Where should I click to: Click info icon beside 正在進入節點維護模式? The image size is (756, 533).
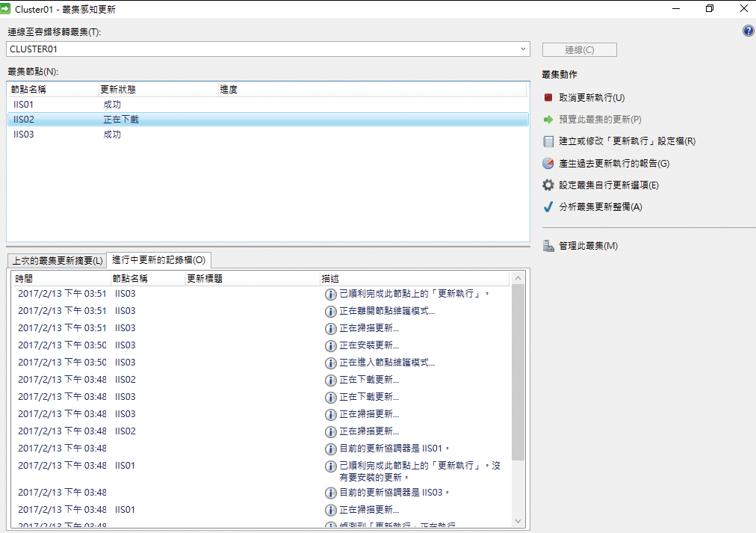[330, 363]
